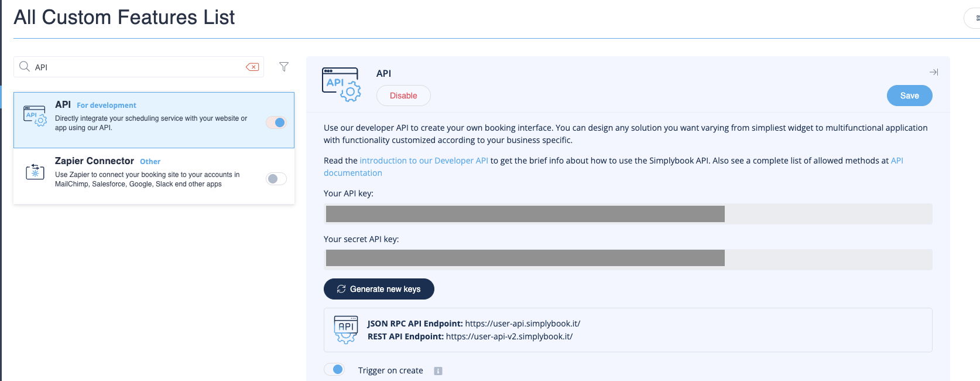The image size is (980, 381).
Task: Show info for Trigger on create
Action: (438, 371)
